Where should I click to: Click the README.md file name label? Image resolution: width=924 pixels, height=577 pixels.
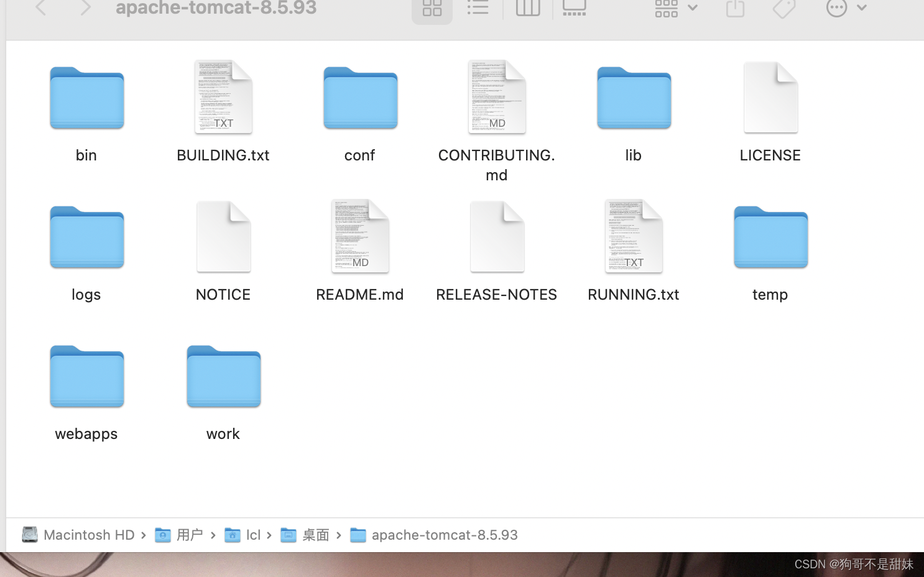tap(360, 295)
